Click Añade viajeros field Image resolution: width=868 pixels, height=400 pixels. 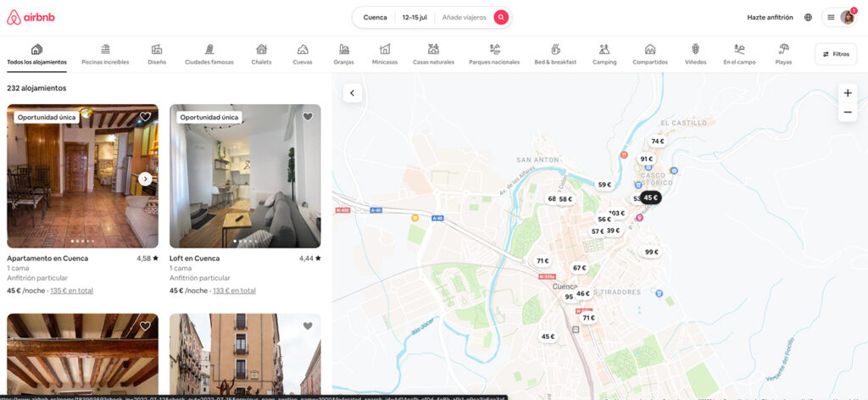(x=464, y=17)
